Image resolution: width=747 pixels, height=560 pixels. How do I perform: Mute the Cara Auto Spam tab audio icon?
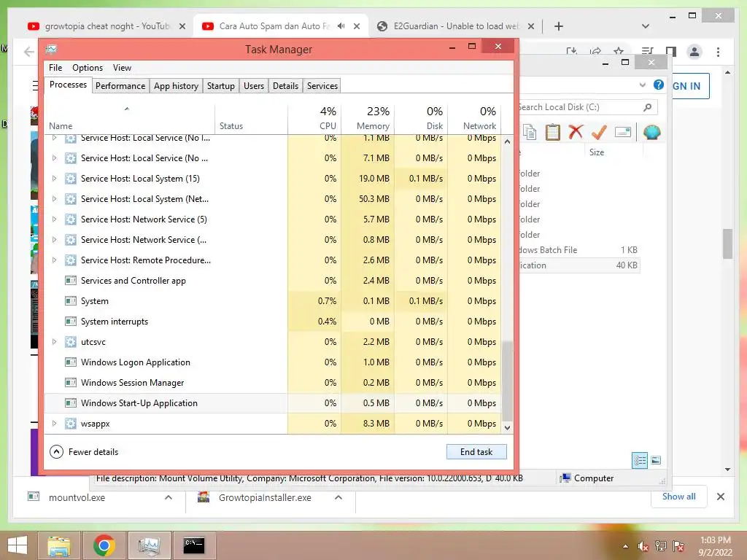(341, 26)
